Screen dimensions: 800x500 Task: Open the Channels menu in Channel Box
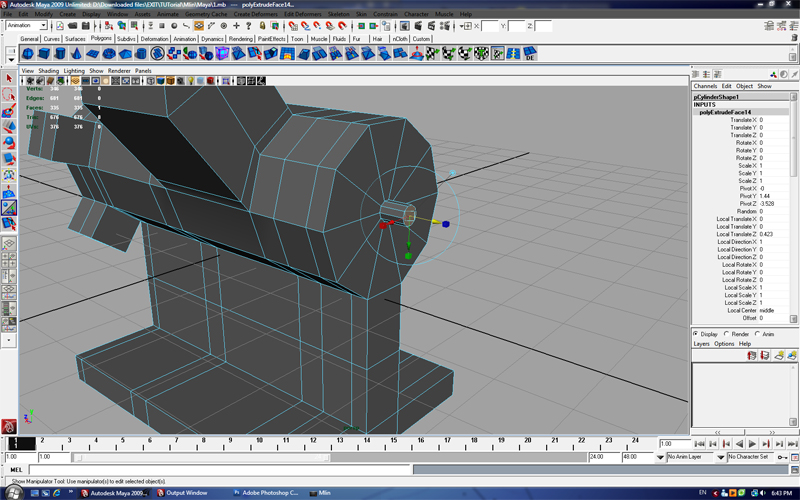click(705, 86)
